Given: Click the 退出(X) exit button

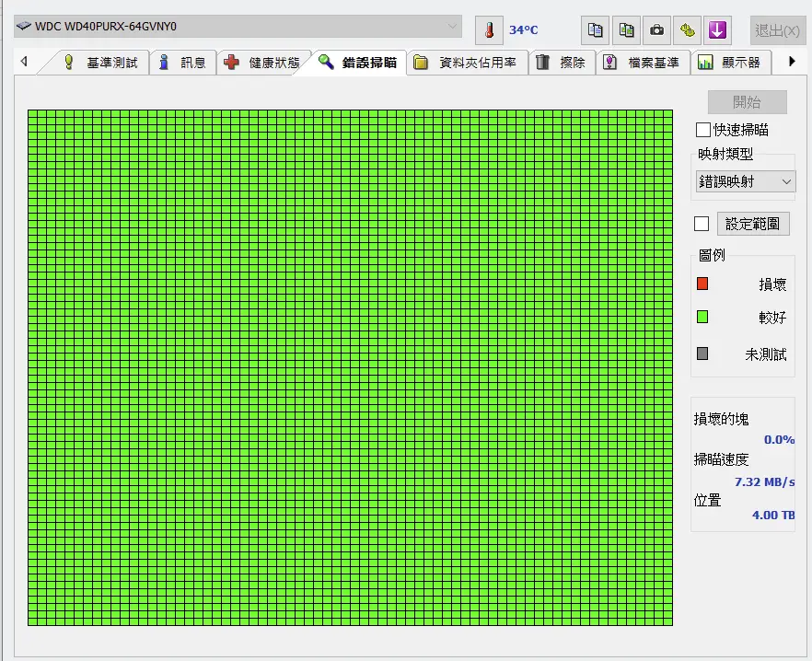Looking at the screenshot, I should coord(777,30).
